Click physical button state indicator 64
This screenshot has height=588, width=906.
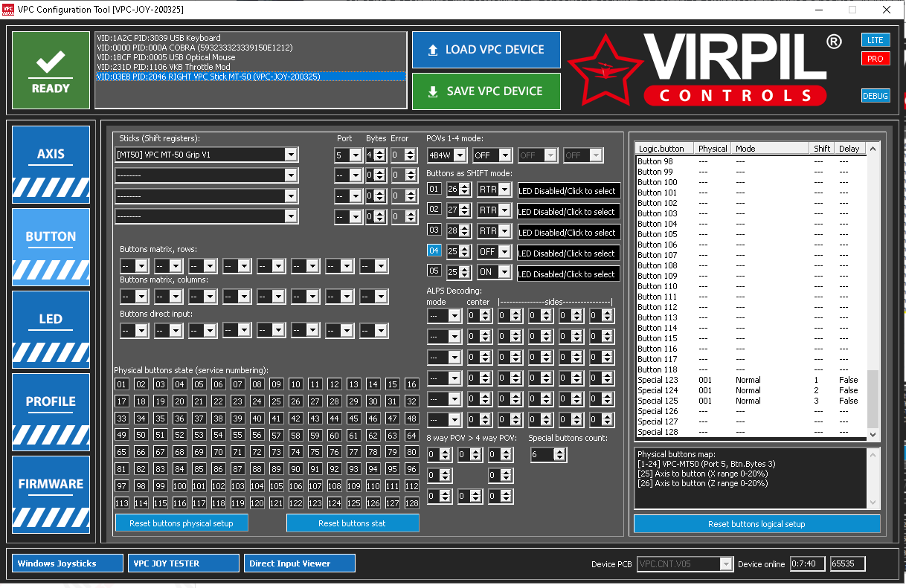pos(411,436)
